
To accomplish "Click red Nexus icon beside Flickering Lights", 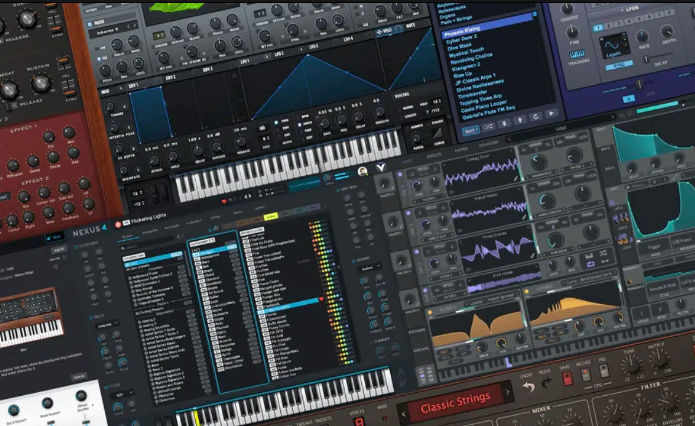I will pos(118,225).
